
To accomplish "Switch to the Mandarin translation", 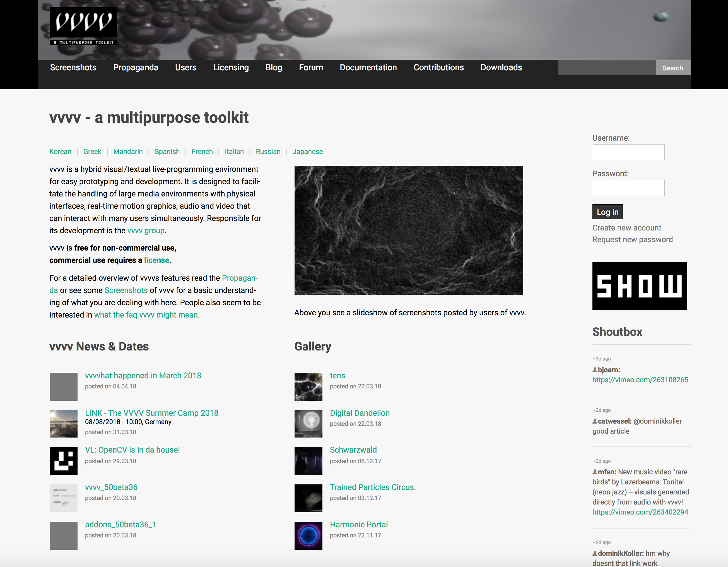I will point(128,152).
